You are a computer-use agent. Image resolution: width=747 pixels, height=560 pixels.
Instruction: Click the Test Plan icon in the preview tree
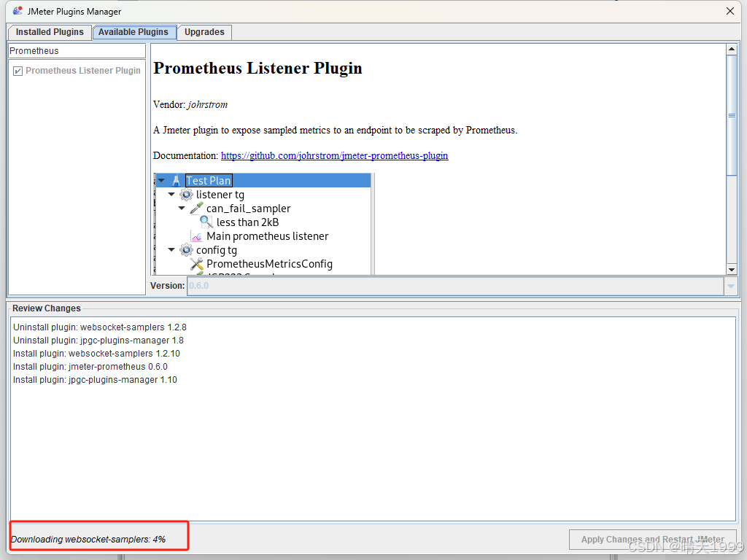(x=177, y=181)
